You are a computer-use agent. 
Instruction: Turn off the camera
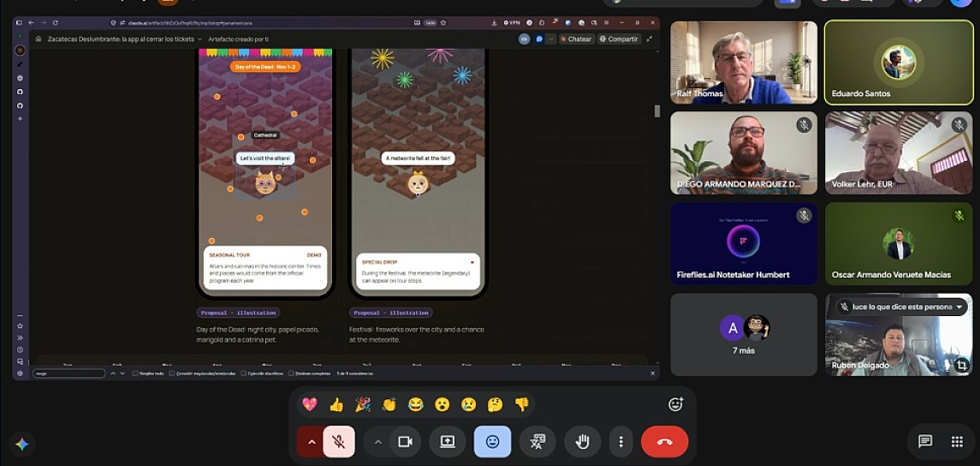(405, 442)
